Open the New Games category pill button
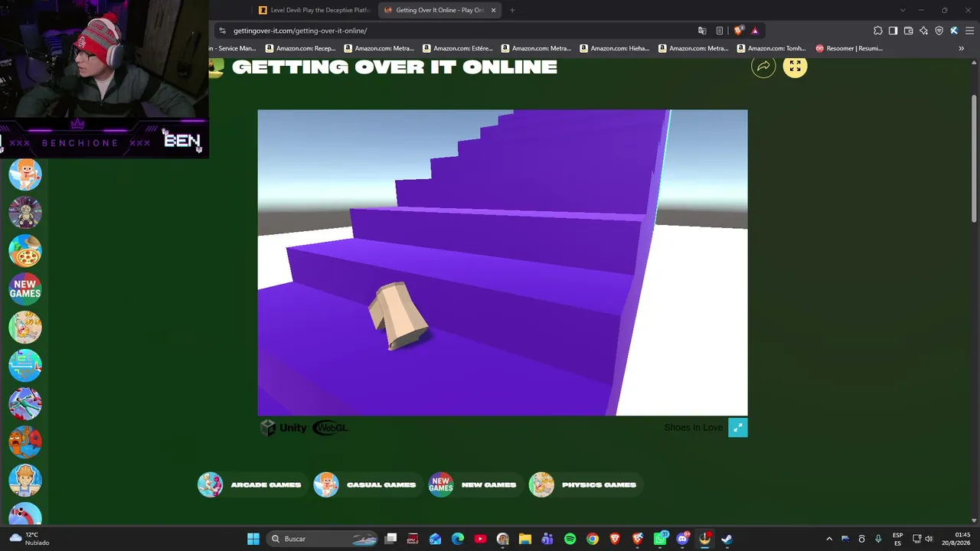The image size is (980, 551). click(x=475, y=484)
